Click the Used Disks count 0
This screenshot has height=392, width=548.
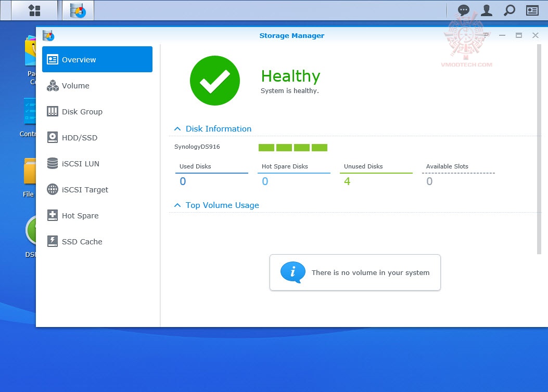coord(183,181)
